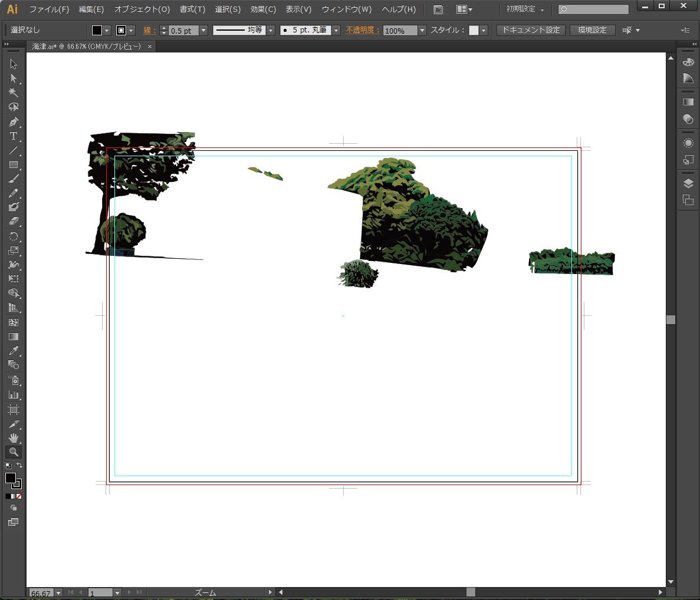Open the 5 pt. 丸筆 brush dropdown
This screenshot has height=600, width=700.
(x=336, y=30)
